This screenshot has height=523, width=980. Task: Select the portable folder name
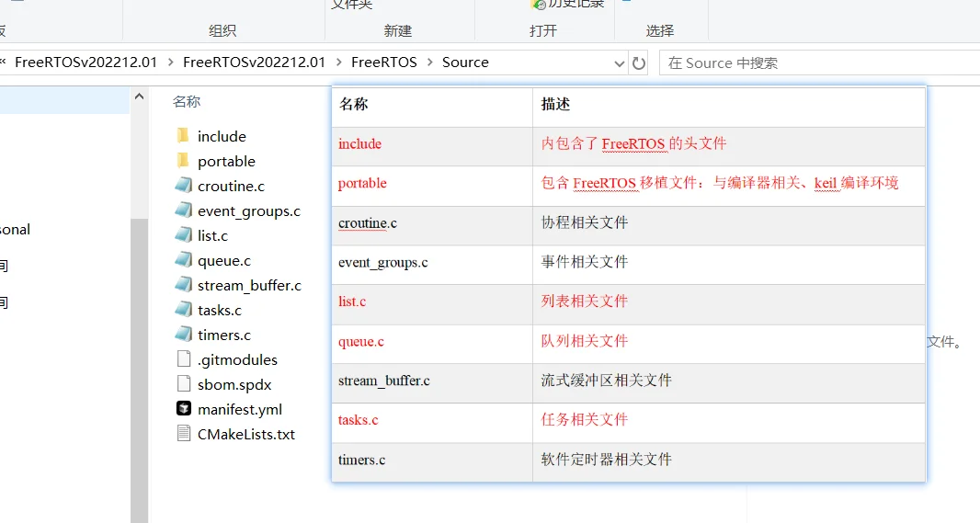226,161
